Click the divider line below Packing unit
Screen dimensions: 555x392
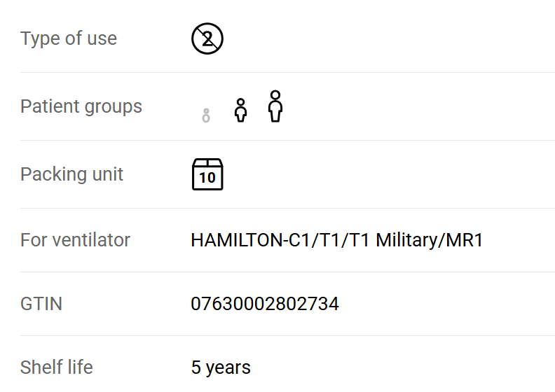(x=287, y=208)
